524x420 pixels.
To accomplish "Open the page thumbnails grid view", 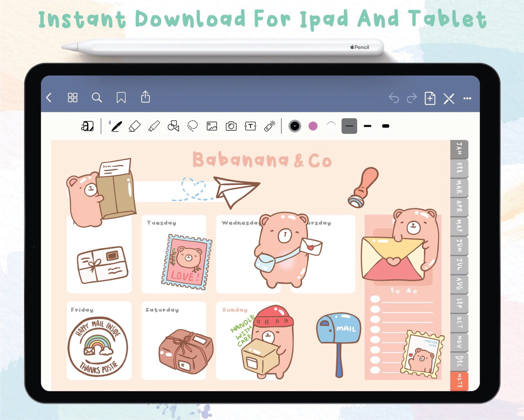I will point(72,98).
